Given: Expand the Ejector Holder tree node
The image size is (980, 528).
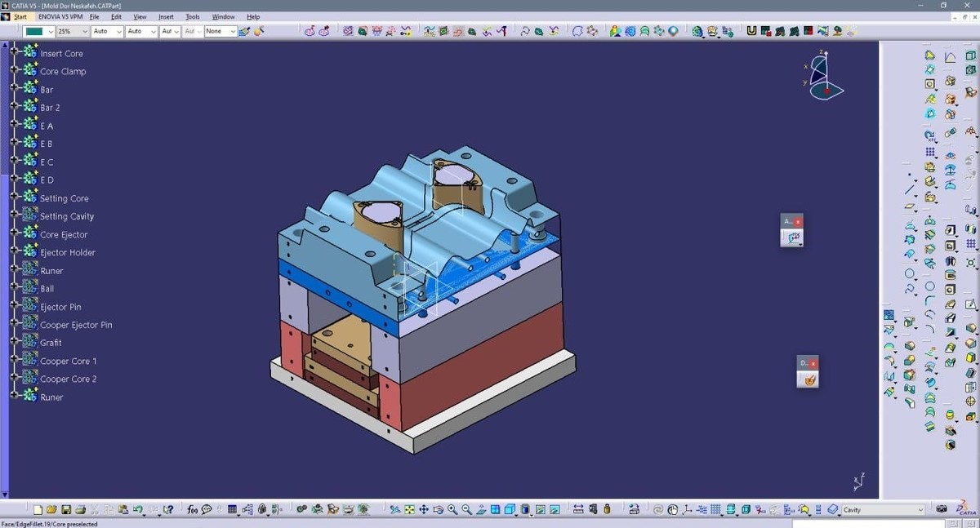Looking at the screenshot, I should 14,252.
